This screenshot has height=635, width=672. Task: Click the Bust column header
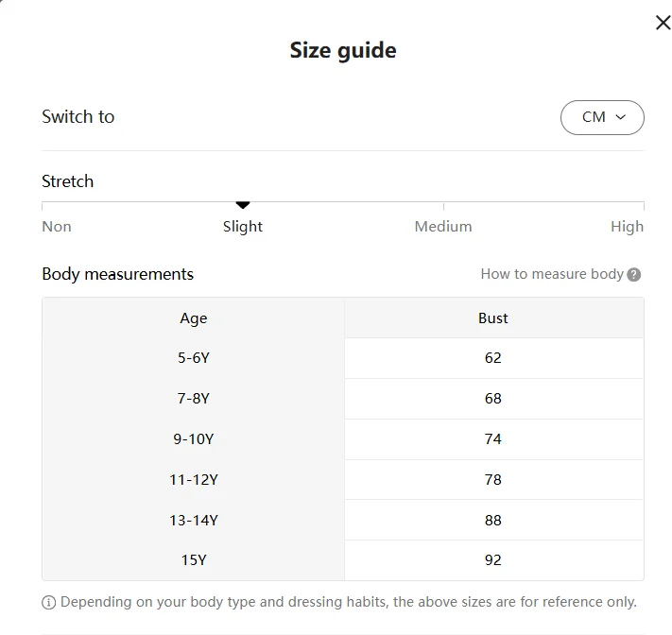[x=493, y=318]
